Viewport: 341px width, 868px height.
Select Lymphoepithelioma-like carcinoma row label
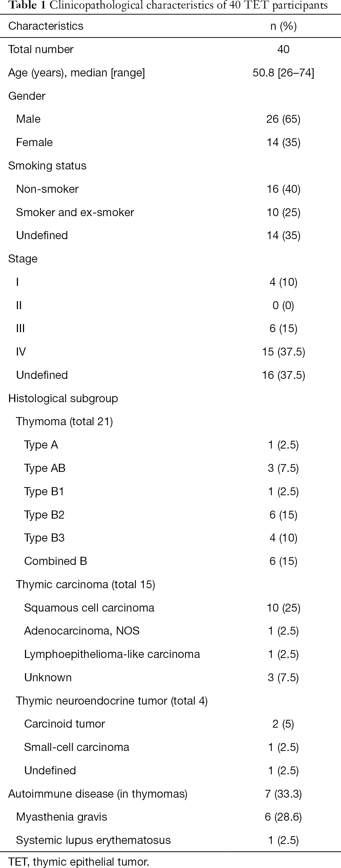pyautogui.click(x=112, y=654)
